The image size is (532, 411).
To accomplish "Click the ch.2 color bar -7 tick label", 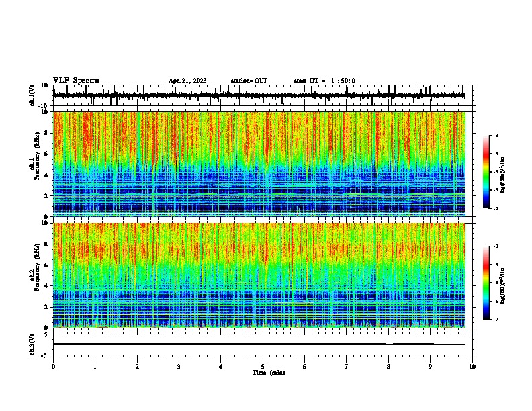I will coord(495,319).
